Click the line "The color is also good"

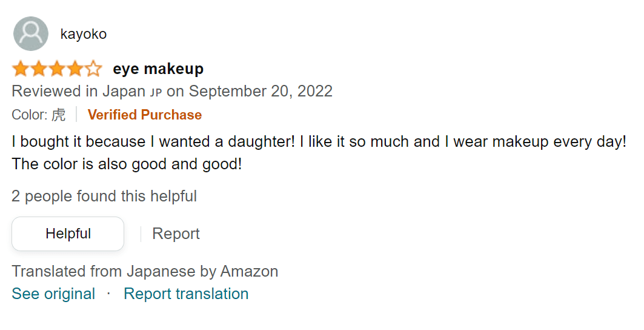127,164
